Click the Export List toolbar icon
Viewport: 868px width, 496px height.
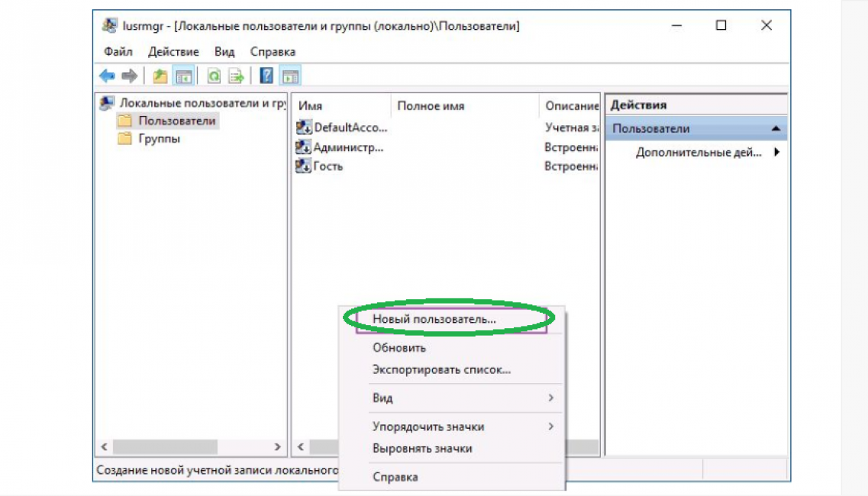point(237,76)
